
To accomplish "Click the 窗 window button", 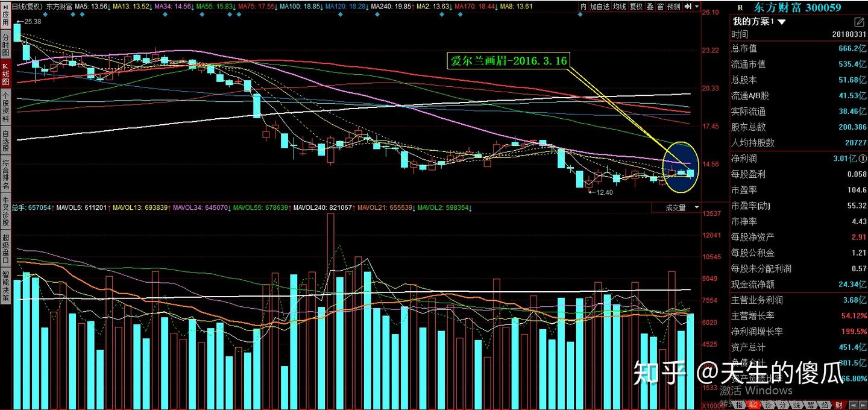I will point(661,6).
